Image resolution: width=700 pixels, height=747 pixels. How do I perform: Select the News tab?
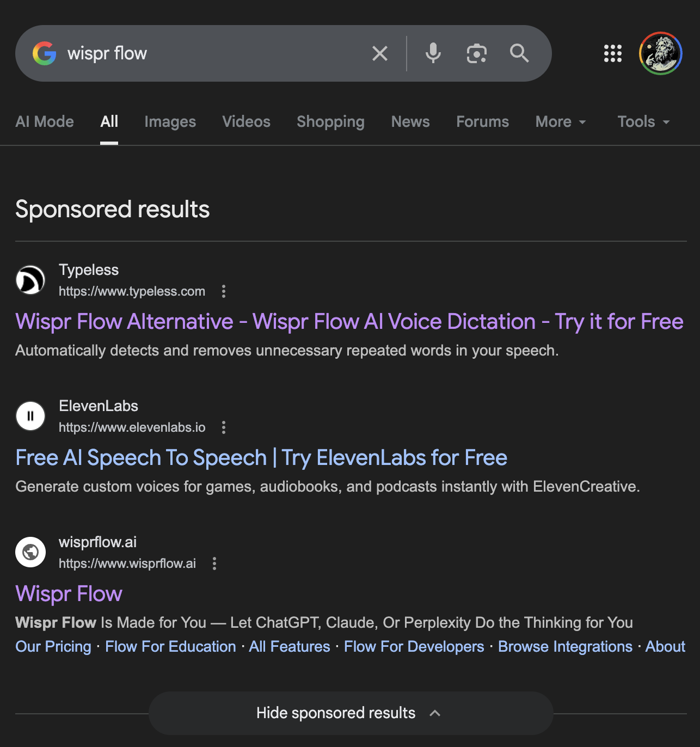410,121
